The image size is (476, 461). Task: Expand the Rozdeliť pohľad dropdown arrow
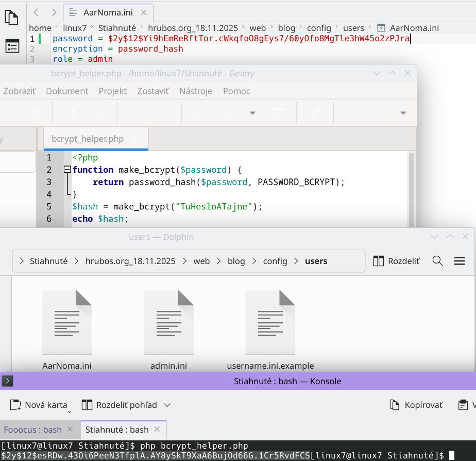pyautogui.click(x=167, y=405)
